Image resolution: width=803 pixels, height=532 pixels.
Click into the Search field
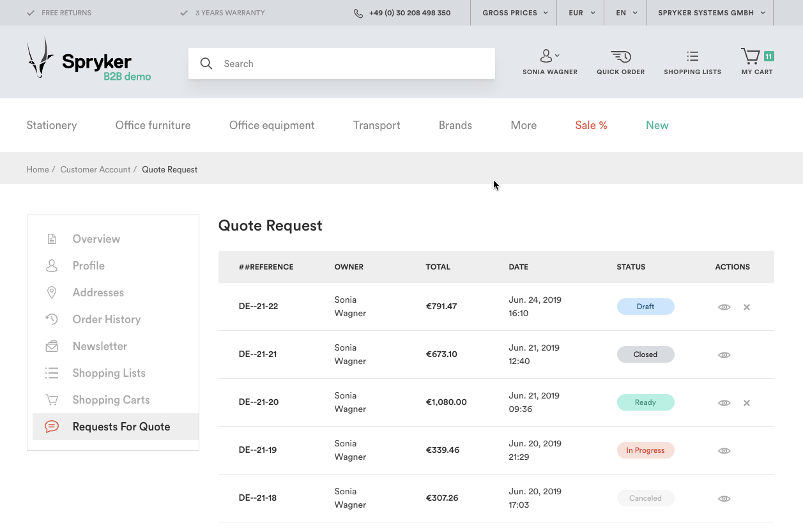pos(342,63)
